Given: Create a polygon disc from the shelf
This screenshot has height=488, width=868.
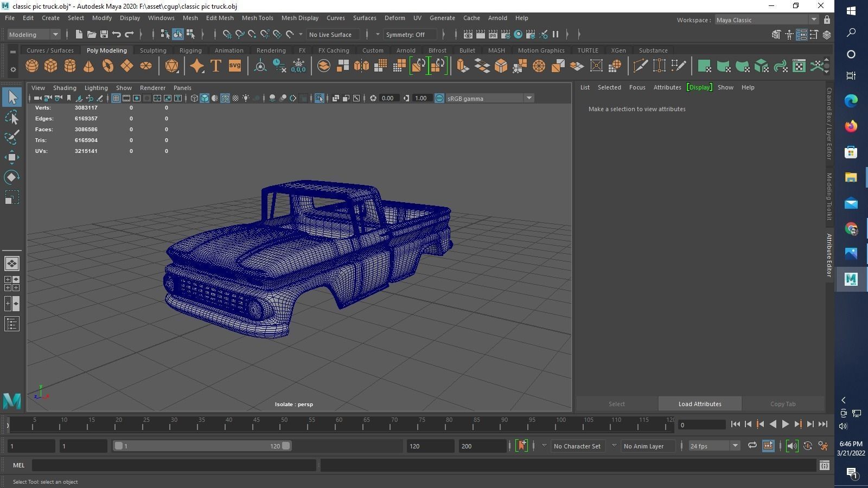Looking at the screenshot, I should (x=146, y=66).
